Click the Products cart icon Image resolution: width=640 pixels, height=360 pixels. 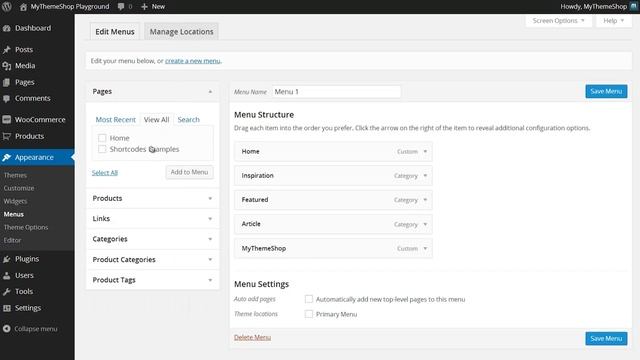click(7, 136)
